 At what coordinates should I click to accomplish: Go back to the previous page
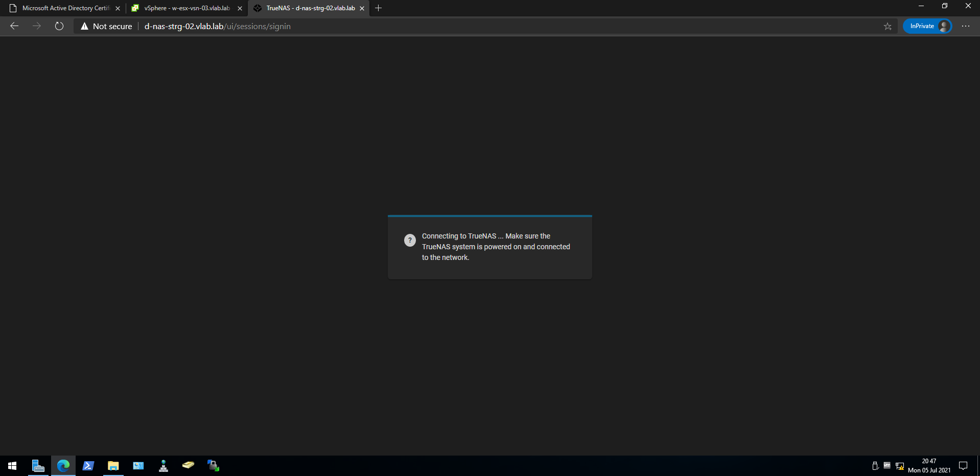tap(14, 26)
